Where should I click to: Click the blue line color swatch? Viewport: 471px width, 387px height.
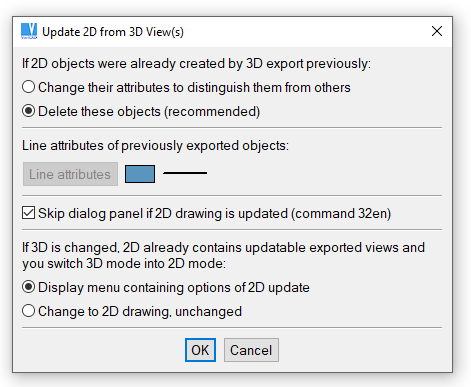tap(140, 174)
